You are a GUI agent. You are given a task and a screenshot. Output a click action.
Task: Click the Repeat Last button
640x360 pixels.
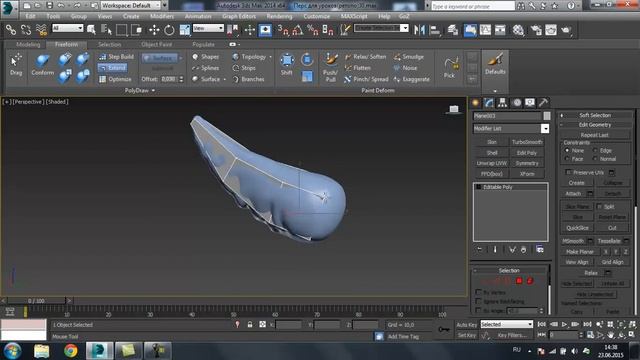pos(594,135)
